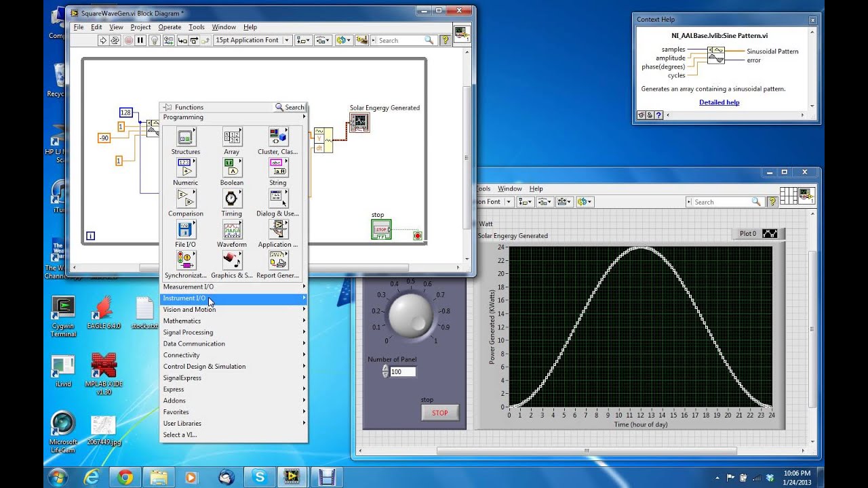
Task: Toggle Highlight Execution light bulb
Action: coord(155,40)
